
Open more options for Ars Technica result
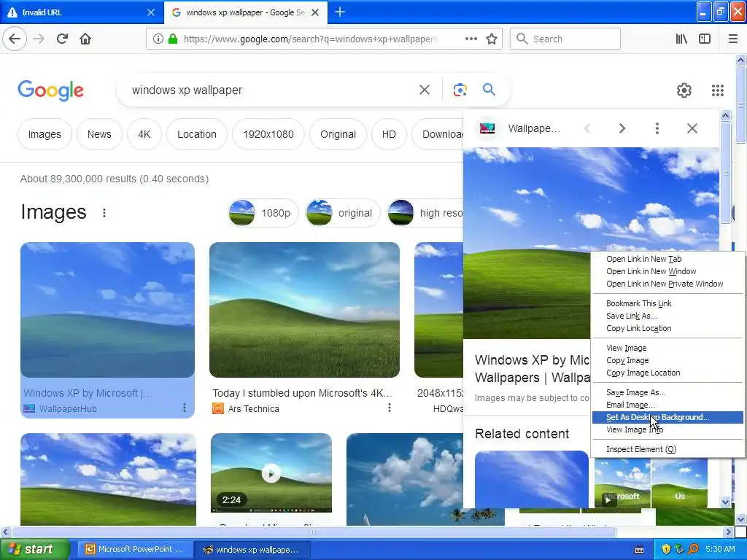(x=390, y=408)
